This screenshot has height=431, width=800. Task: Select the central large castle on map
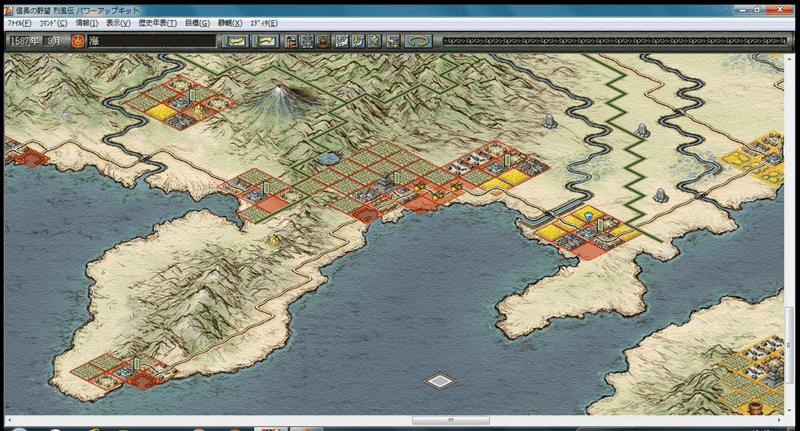click(386, 184)
